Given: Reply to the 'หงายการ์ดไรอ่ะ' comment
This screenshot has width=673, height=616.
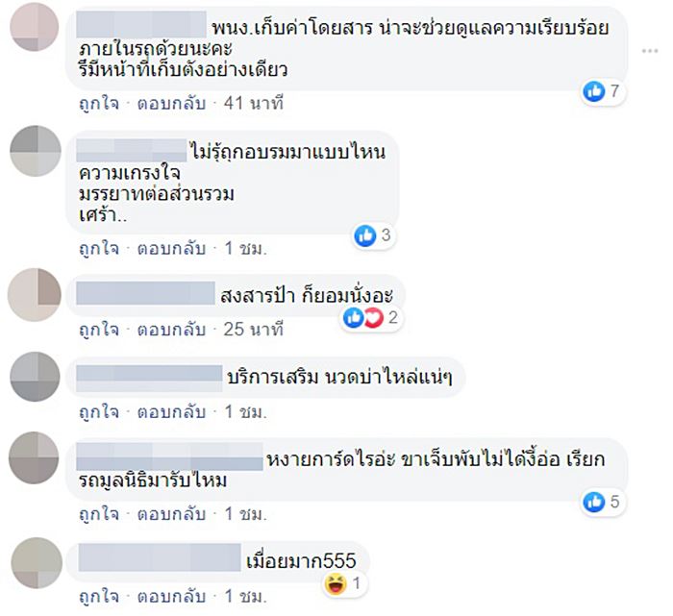Looking at the screenshot, I should pyautogui.click(x=171, y=514).
